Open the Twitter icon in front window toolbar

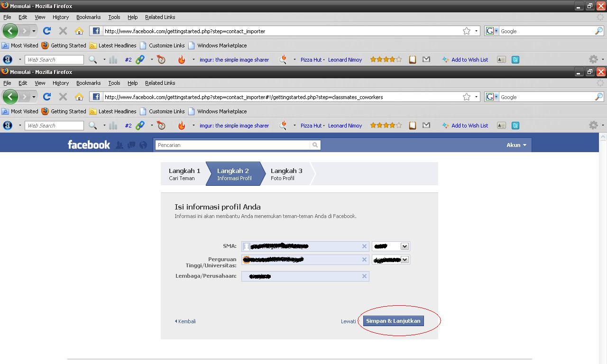(x=515, y=126)
